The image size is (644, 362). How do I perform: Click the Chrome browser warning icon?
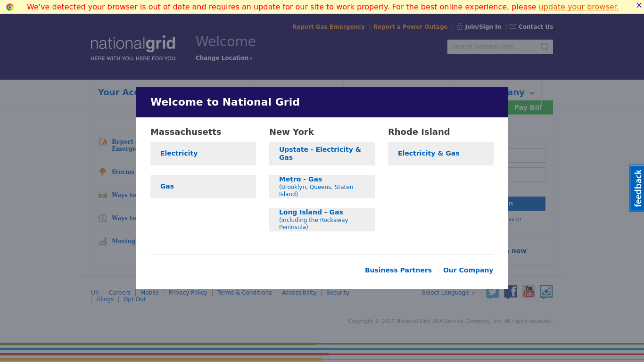point(10,7)
